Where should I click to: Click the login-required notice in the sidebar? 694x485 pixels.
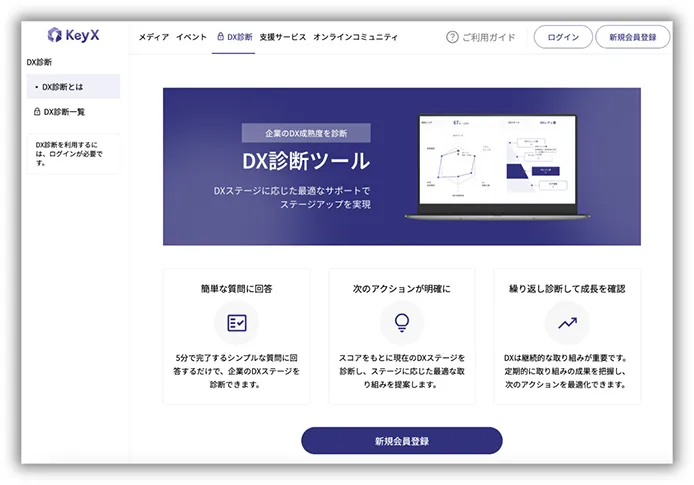73,154
